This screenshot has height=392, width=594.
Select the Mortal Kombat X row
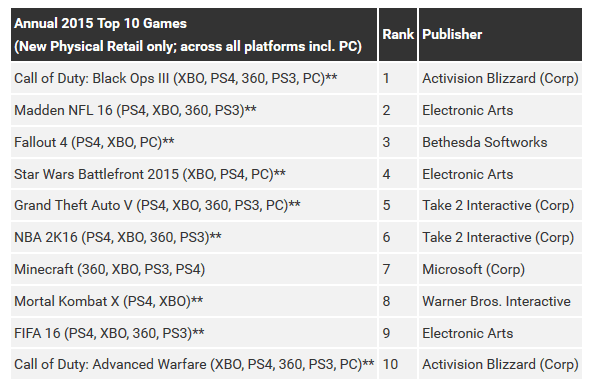pos(296,301)
